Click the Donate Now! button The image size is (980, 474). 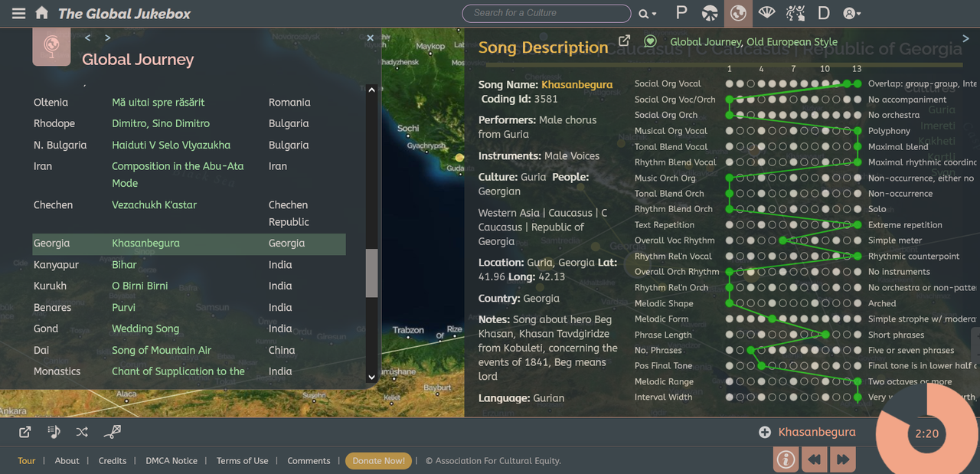pos(378,461)
